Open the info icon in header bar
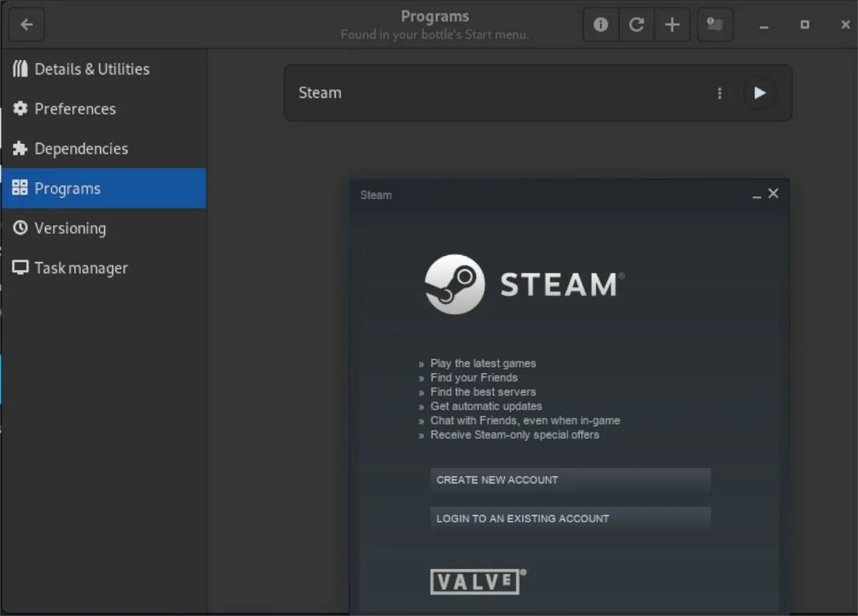The image size is (858, 616). (601, 25)
